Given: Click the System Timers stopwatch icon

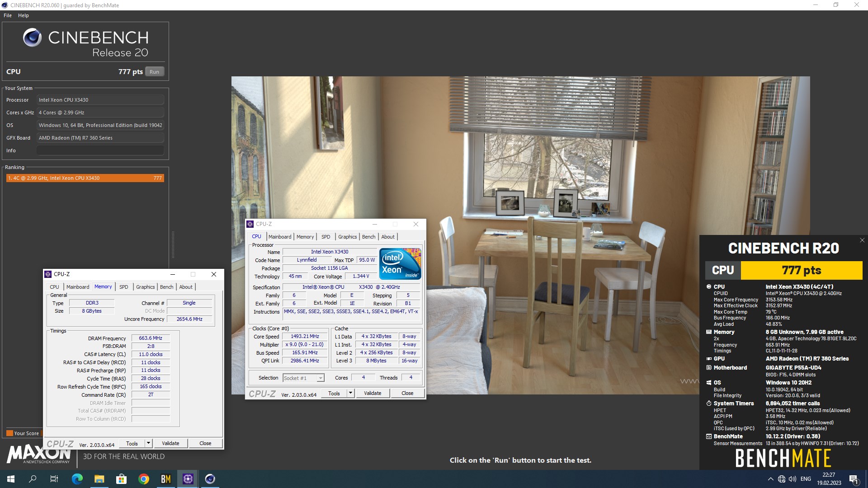Looking at the screenshot, I should click(708, 404).
